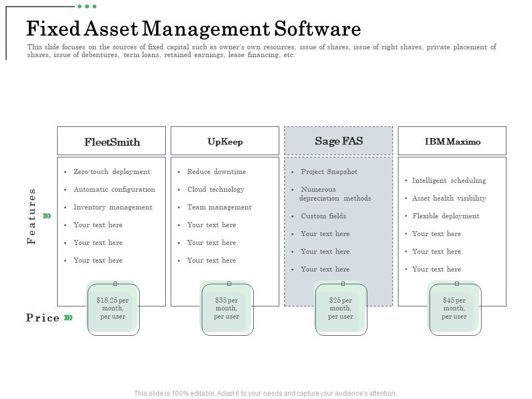Select the Price label
The image size is (532, 399).
43,318
